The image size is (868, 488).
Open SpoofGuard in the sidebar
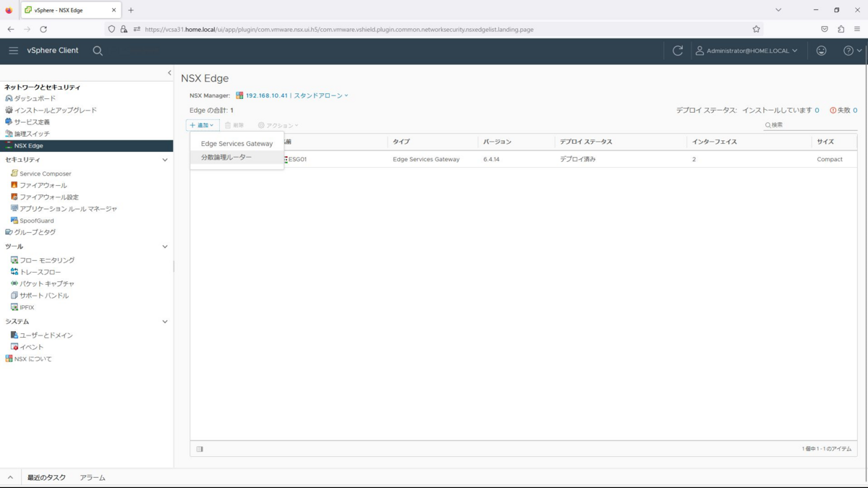click(36, 221)
